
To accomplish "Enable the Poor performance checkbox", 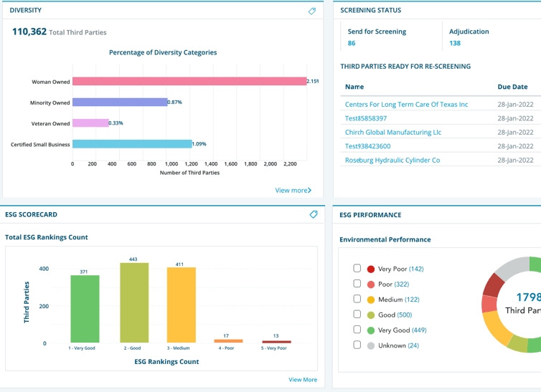I will click(357, 284).
